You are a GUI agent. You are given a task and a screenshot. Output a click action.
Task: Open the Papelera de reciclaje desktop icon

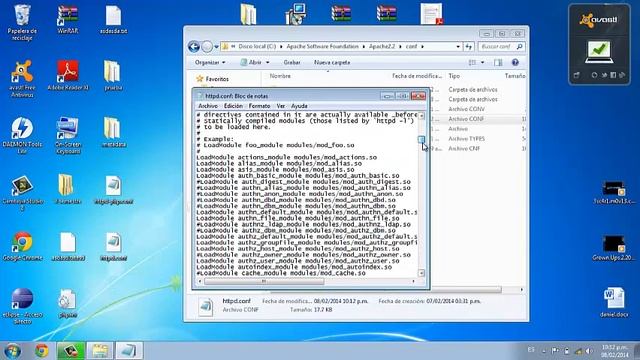(x=22, y=22)
